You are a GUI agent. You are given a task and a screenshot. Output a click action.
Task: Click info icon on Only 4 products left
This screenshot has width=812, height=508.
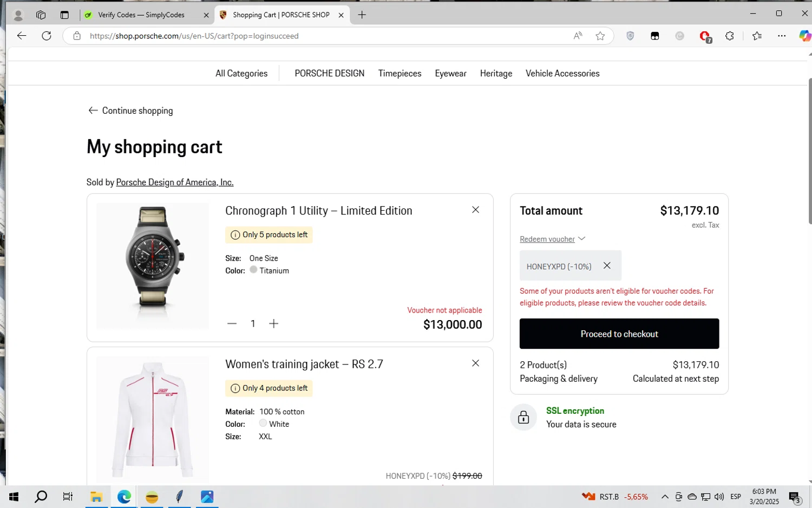[x=235, y=388]
